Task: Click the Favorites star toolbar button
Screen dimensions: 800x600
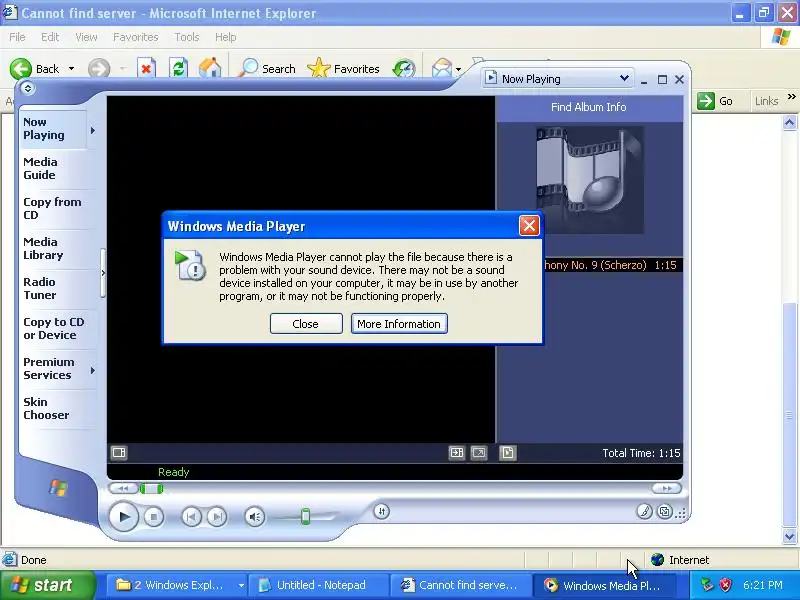Action: (344, 69)
